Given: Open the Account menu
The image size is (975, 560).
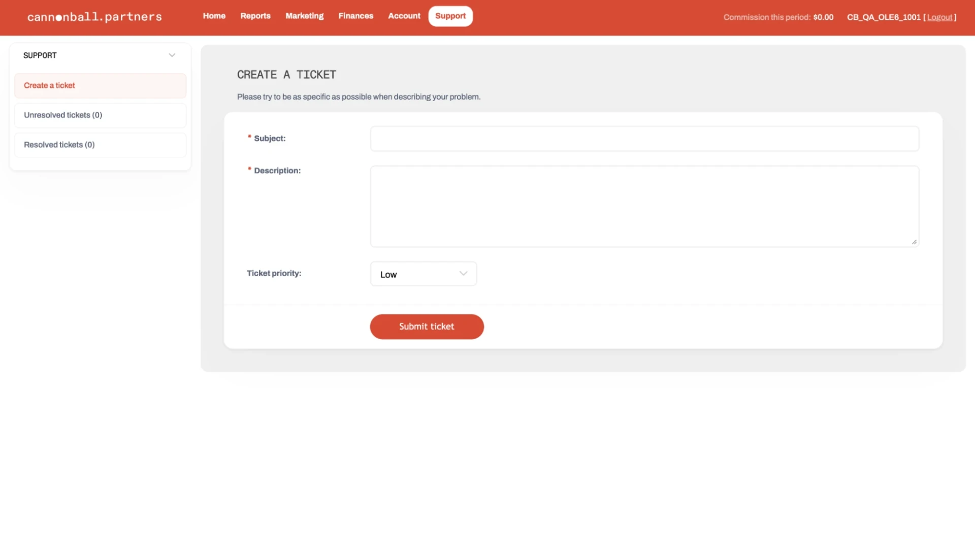Looking at the screenshot, I should [404, 16].
